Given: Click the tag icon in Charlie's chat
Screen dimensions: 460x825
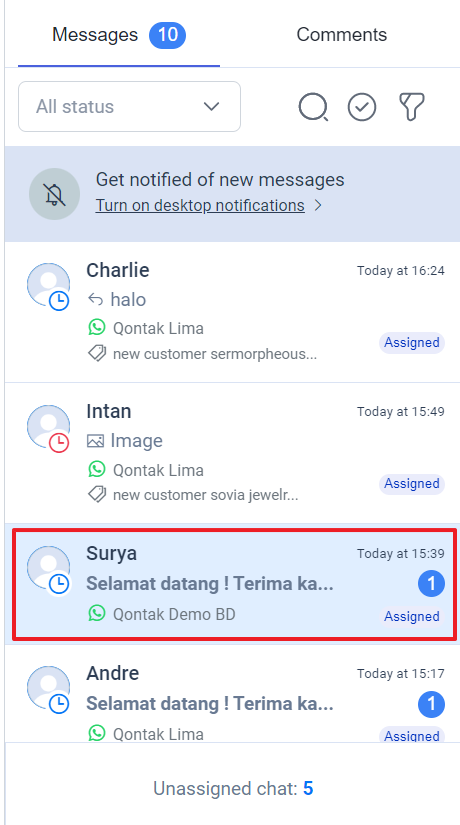Looking at the screenshot, I should [x=97, y=353].
